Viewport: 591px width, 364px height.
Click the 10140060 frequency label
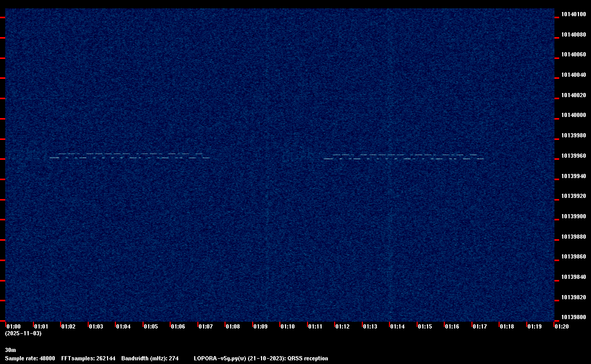click(x=574, y=55)
